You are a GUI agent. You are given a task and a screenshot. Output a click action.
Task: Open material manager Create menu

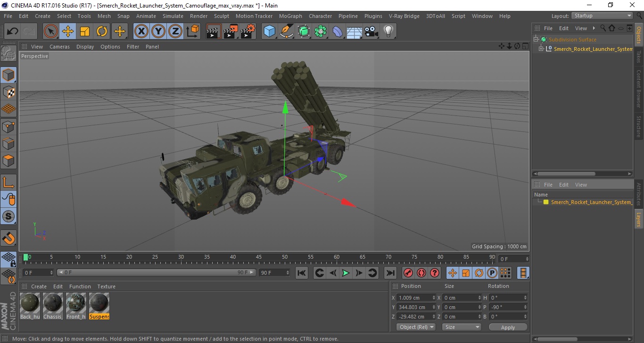[39, 286]
